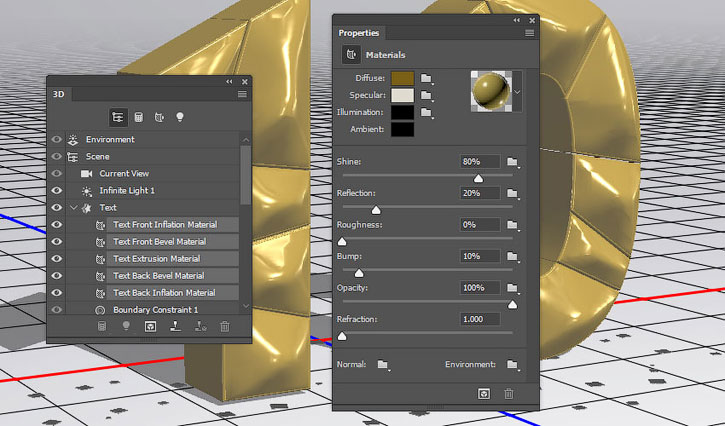
Task: Click the Specular color swatch
Action: 402,95
